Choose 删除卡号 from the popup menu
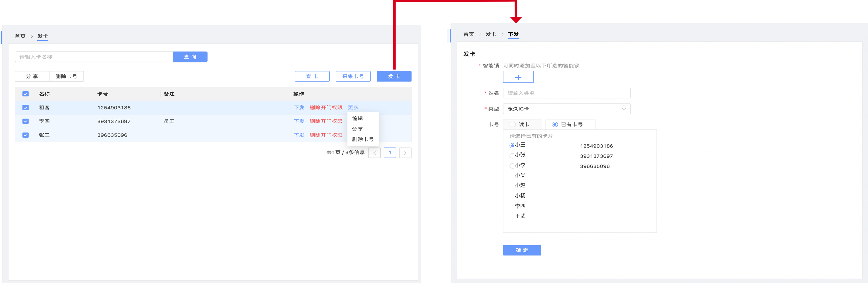Image resolution: width=868 pixels, height=283 pixels. (x=362, y=139)
